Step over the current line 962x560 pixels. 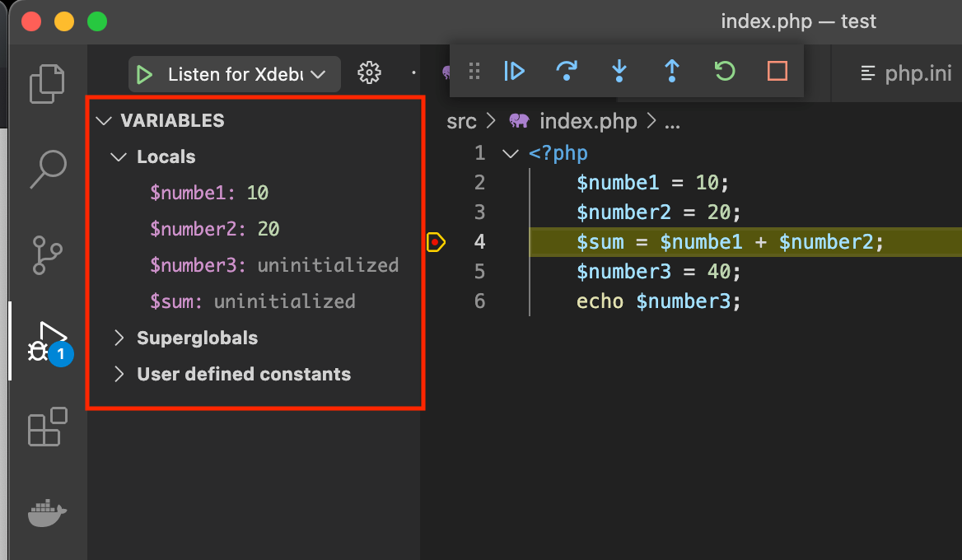pos(567,71)
